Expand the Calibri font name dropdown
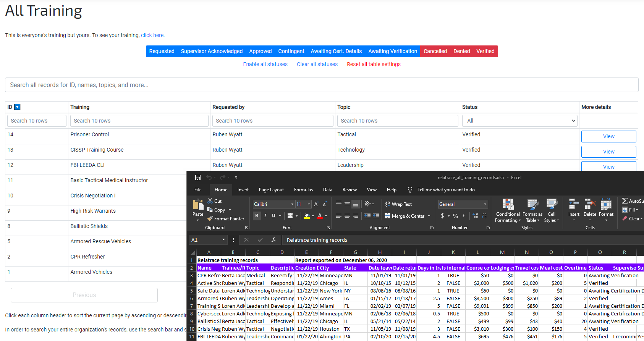The image size is (644, 341). click(x=292, y=204)
